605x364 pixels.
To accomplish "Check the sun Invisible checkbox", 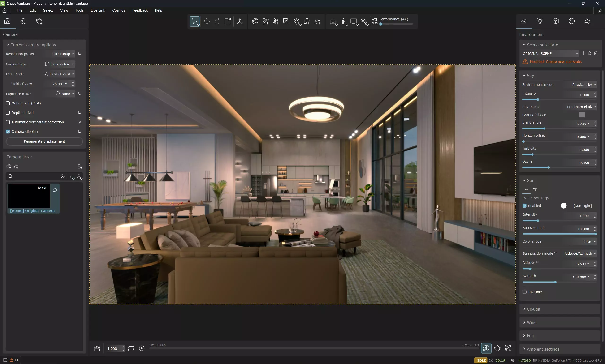I will [x=524, y=292].
